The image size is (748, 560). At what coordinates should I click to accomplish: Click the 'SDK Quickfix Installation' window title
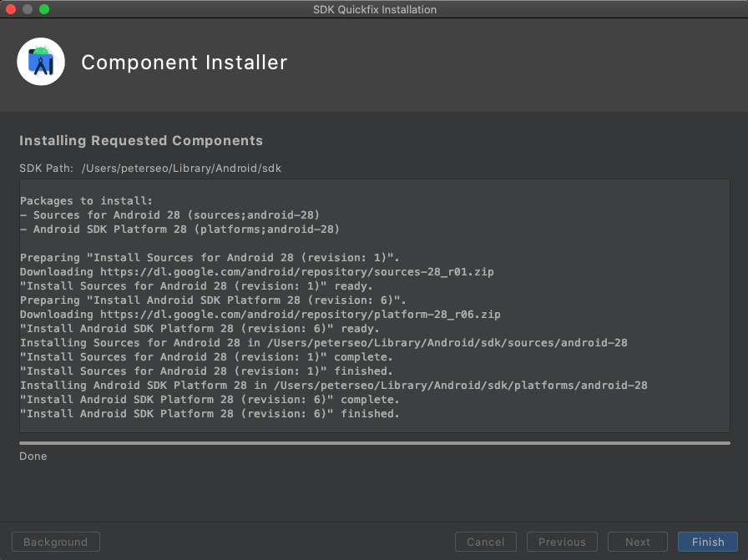tap(375, 9)
